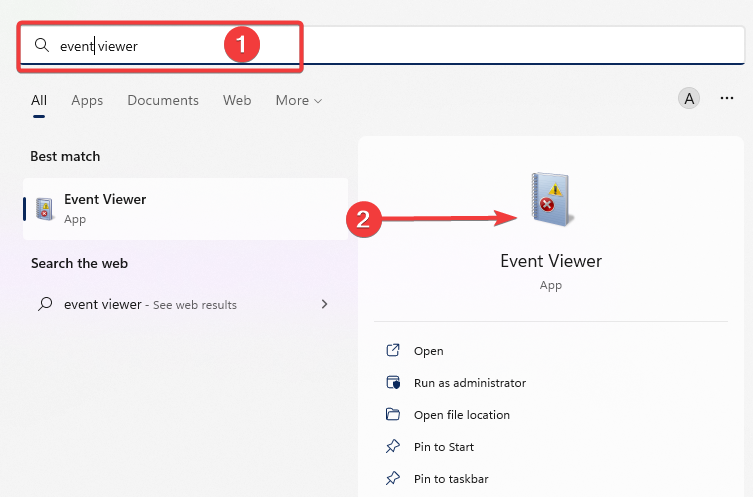Click the Event Viewer title in details pane
The image size is (753, 497).
pos(551,261)
